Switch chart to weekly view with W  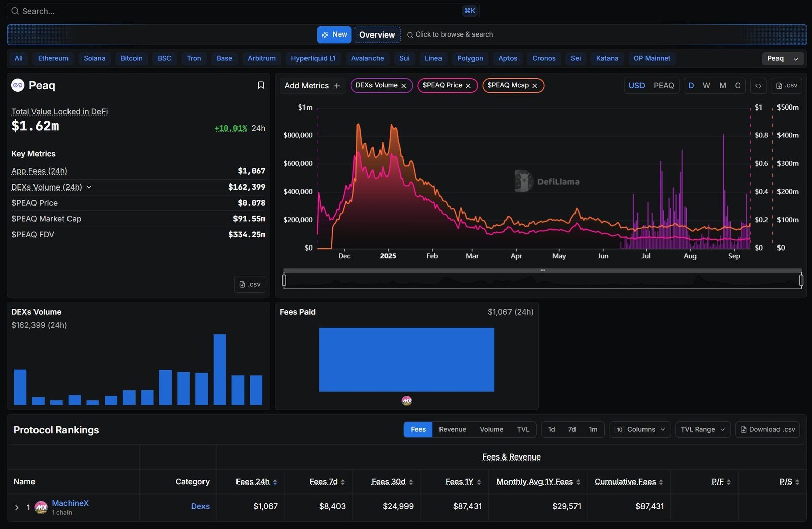pos(706,85)
